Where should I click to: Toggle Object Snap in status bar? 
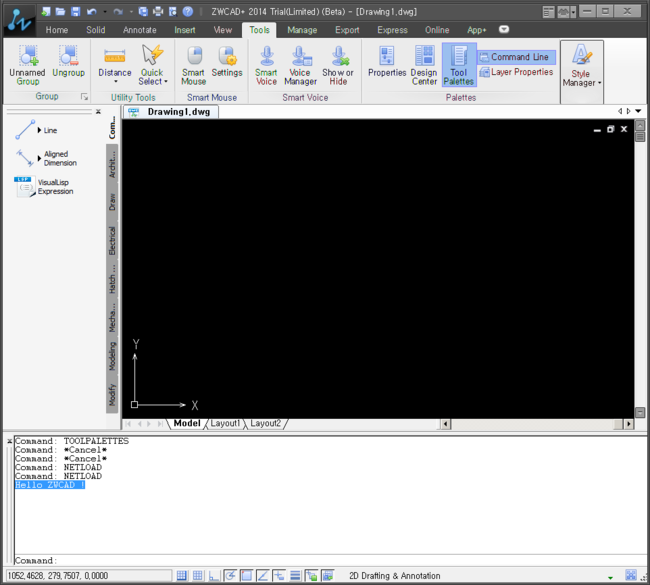point(247,575)
